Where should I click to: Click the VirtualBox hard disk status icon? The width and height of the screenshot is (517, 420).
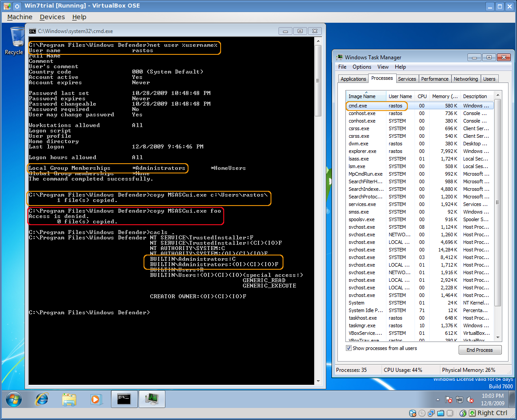click(x=412, y=413)
